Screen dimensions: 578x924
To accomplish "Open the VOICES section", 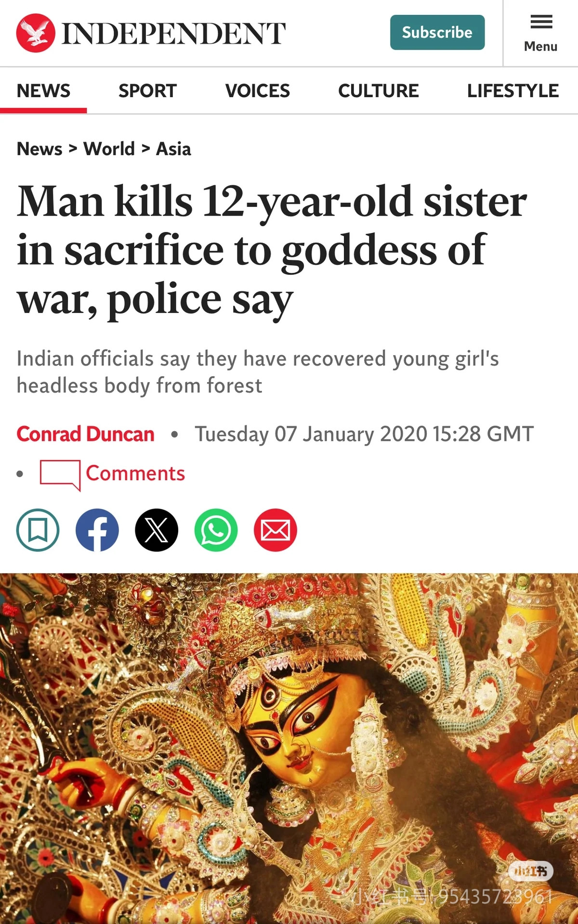I will click(x=257, y=90).
